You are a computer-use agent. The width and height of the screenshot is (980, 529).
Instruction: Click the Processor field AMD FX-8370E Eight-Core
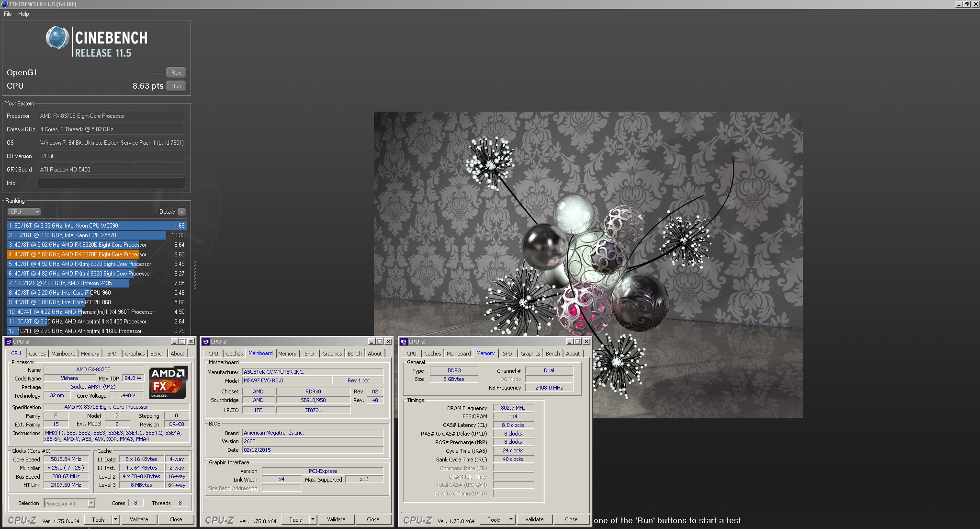[112, 116]
